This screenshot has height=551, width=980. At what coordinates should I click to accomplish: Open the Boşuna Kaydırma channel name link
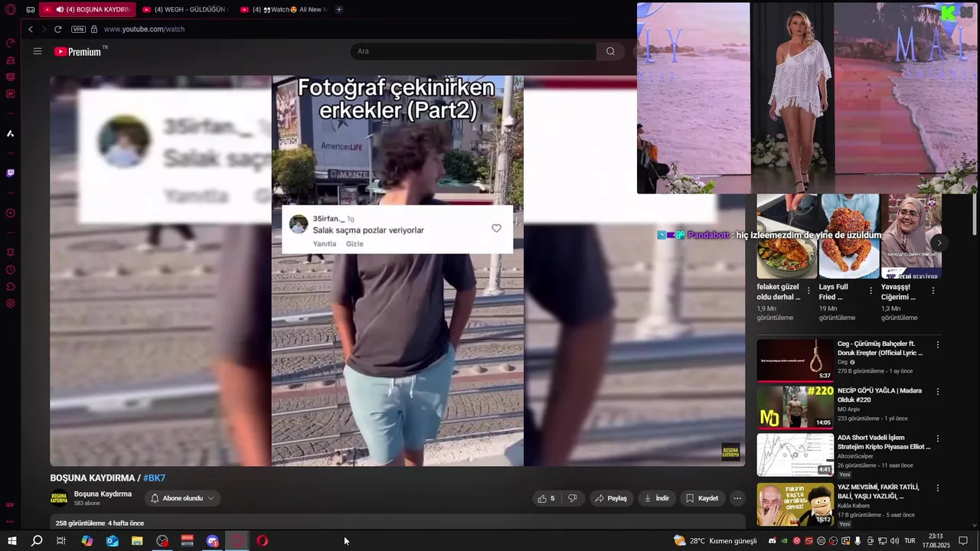[103, 494]
